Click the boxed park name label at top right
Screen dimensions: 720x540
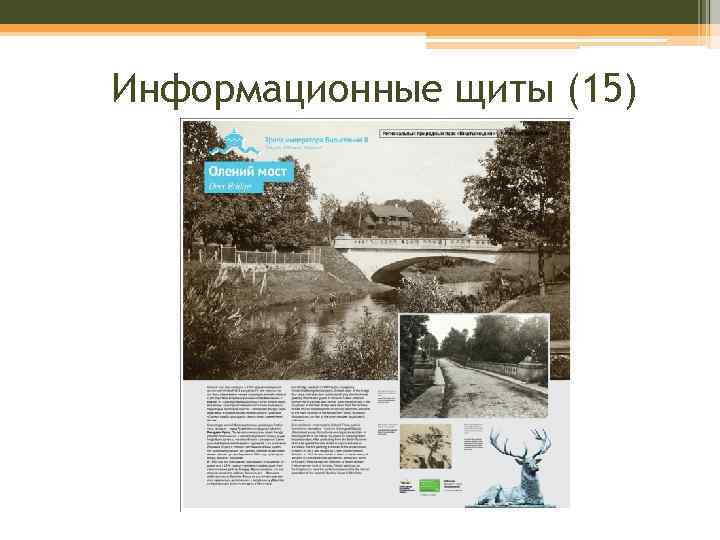pyautogui.click(x=439, y=133)
